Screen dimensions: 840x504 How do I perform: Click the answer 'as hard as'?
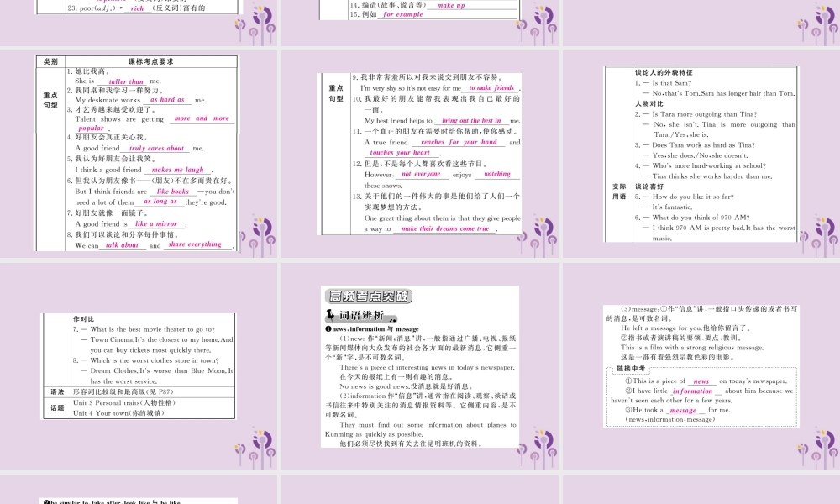click(167, 100)
